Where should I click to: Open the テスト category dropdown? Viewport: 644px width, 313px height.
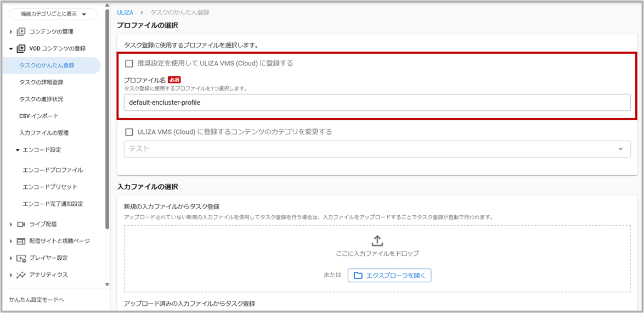click(x=377, y=149)
